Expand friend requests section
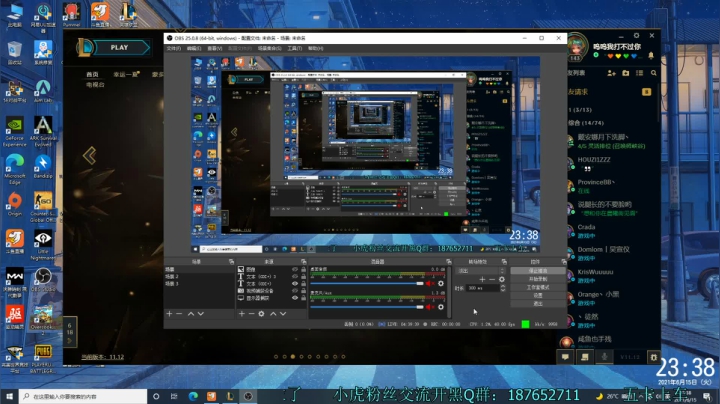Image resolution: width=720 pixels, height=404 pixels. click(x=578, y=92)
